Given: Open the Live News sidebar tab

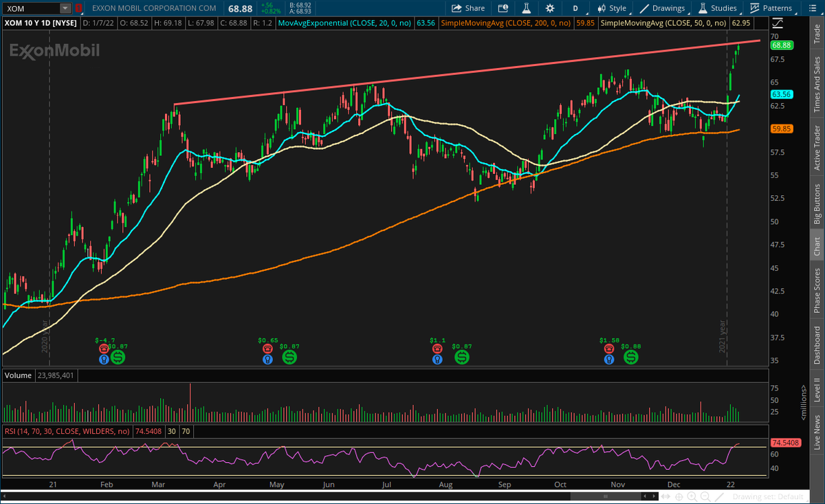Looking at the screenshot, I should 817,432.
